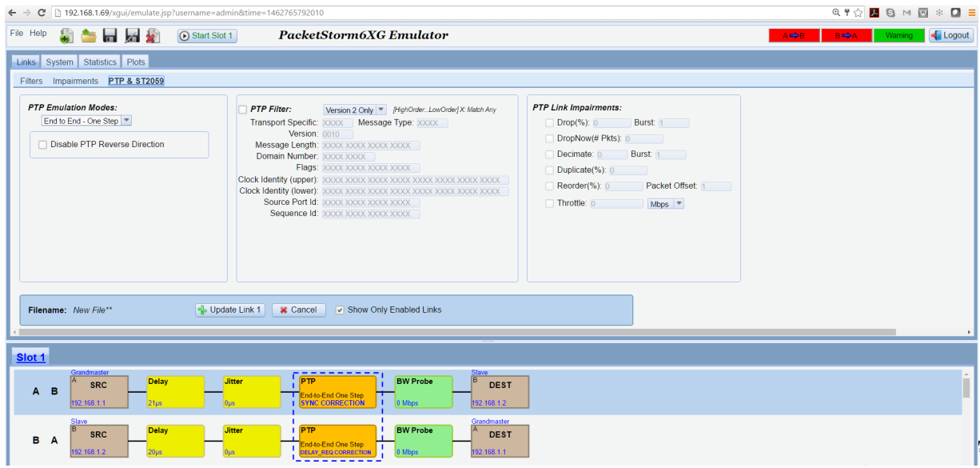Select the BW Probe block in A B link
This screenshot has height=468, width=980.
424,392
